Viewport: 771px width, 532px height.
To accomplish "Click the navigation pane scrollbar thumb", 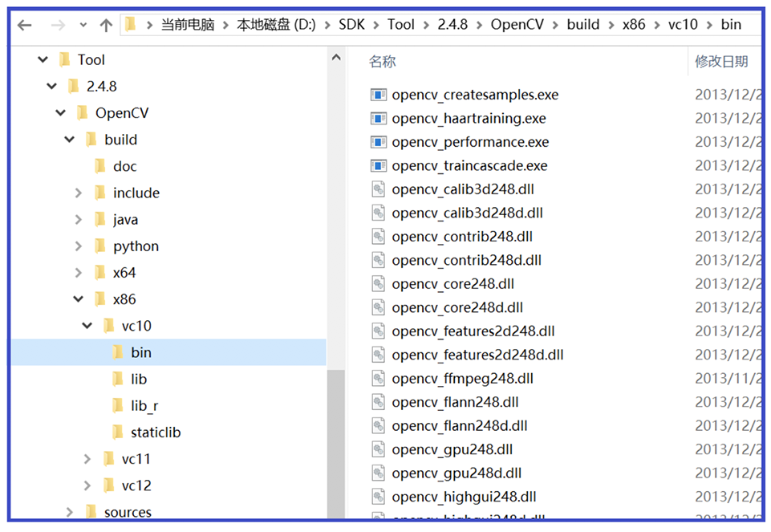I will [x=336, y=444].
